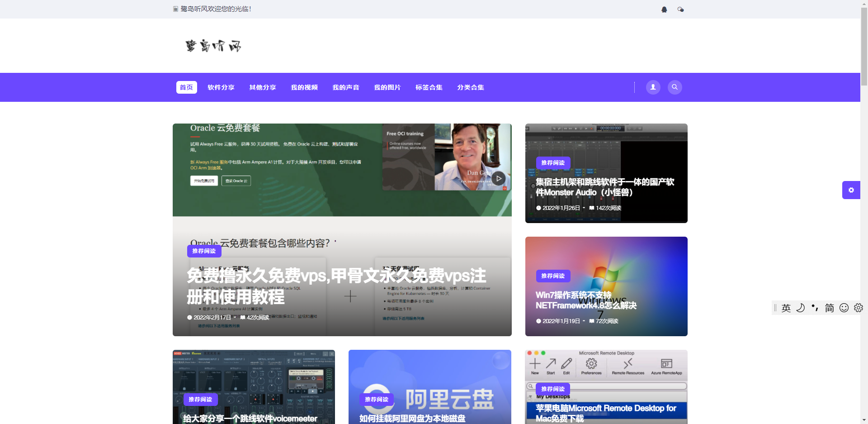Click the play button on Oracle video thumbnail

pyautogui.click(x=498, y=178)
